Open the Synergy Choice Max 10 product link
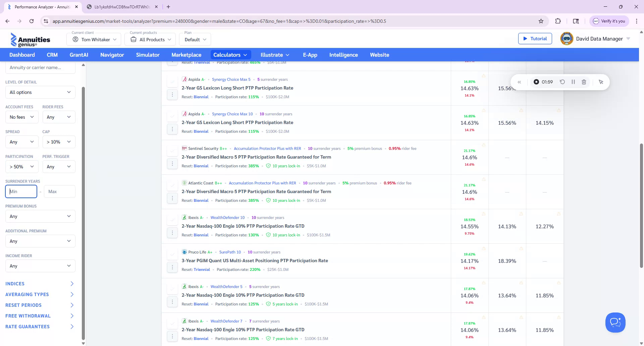The width and height of the screenshot is (644, 346). tap(232, 114)
